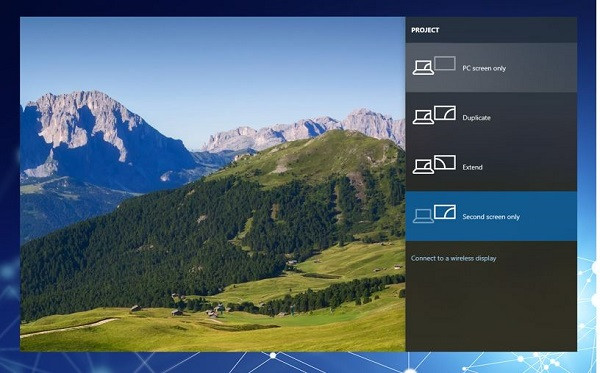Viewport: 600px width, 373px height.
Task: Select the Second screen only label
Action: pyautogui.click(x=491, y=217)
